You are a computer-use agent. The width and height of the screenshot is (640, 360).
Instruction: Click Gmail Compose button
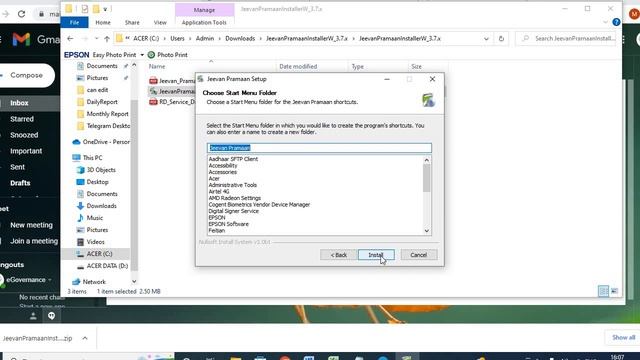click(27, 75)
